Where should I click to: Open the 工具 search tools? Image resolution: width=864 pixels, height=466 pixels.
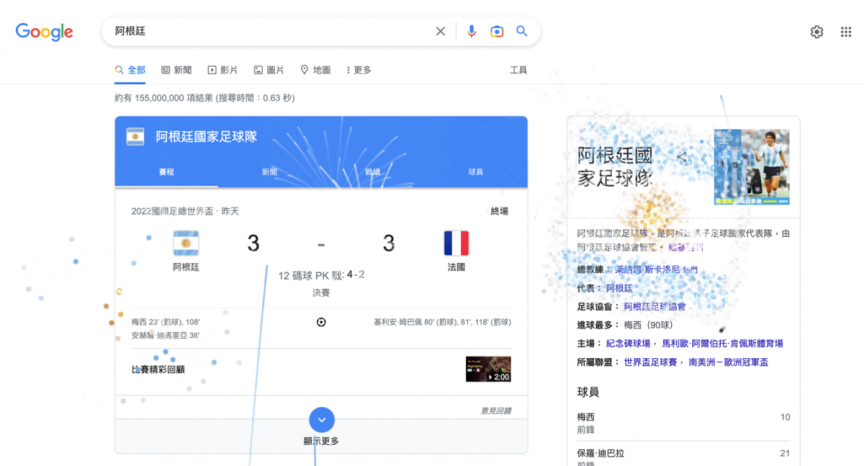pyautogui.click(x=518, y=70)
